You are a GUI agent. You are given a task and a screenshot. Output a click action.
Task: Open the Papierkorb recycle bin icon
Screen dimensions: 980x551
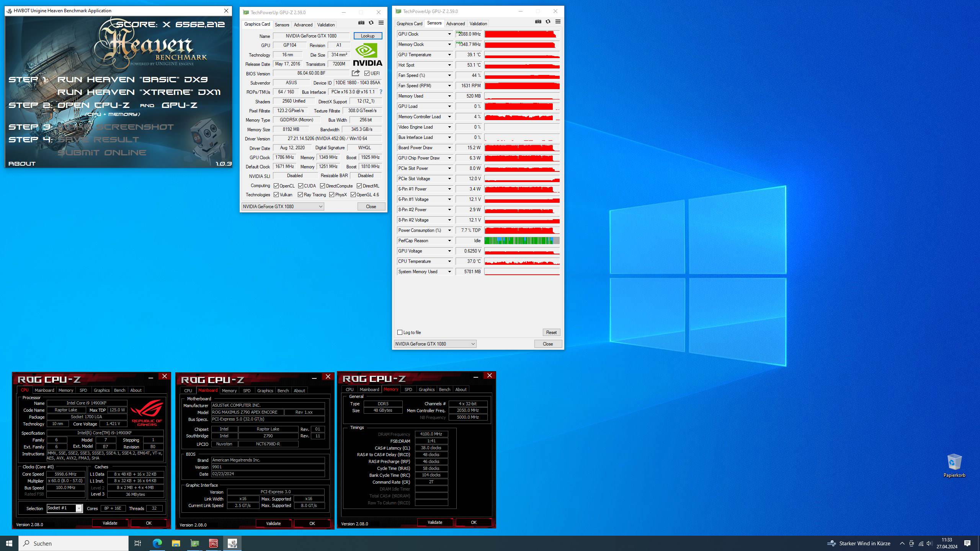[954, 465]
